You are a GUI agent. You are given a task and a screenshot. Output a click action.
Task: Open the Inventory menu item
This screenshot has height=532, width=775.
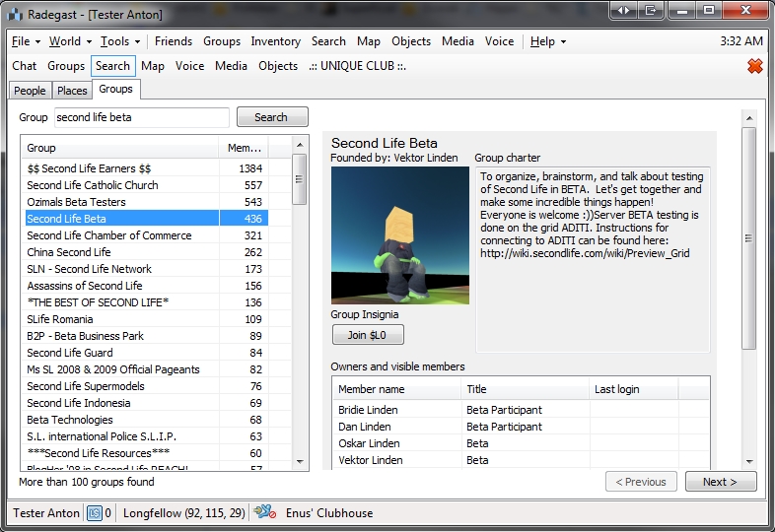coord(275,41)
